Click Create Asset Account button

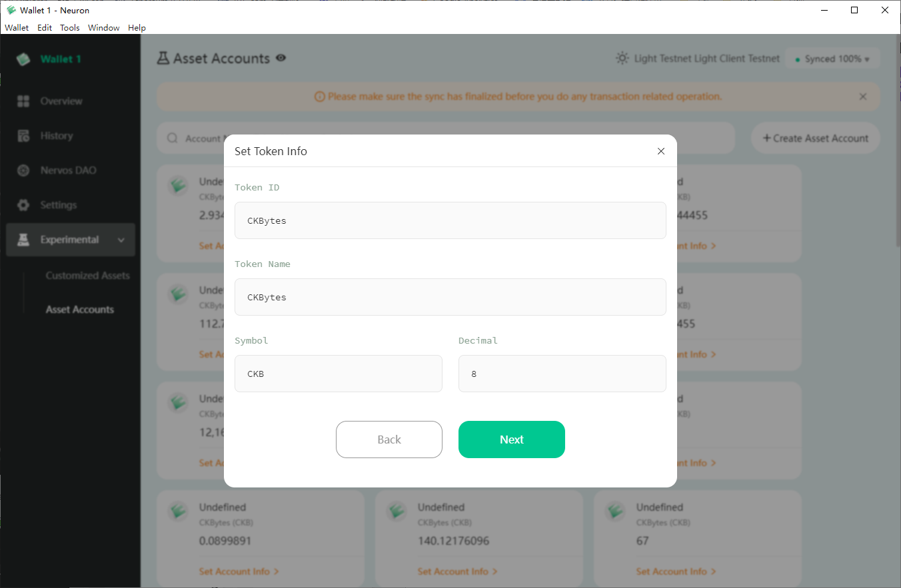coord(816,139)
